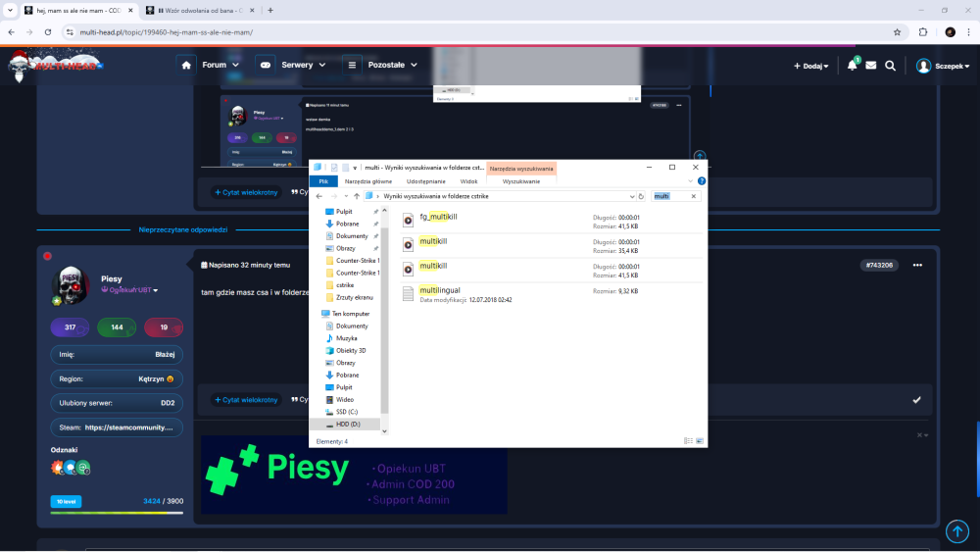The height and width of the screenshot is (552, 980).
Task: Click the scroll-to-top arrow button
Action: pos(956,530)
